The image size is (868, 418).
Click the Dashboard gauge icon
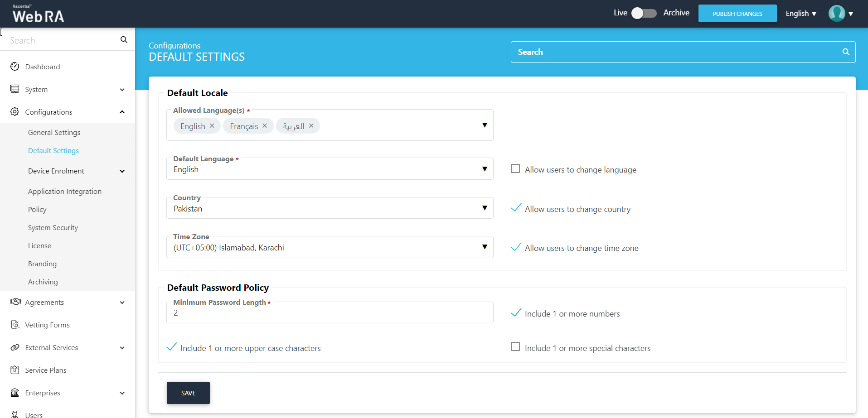tap(15, 67)
